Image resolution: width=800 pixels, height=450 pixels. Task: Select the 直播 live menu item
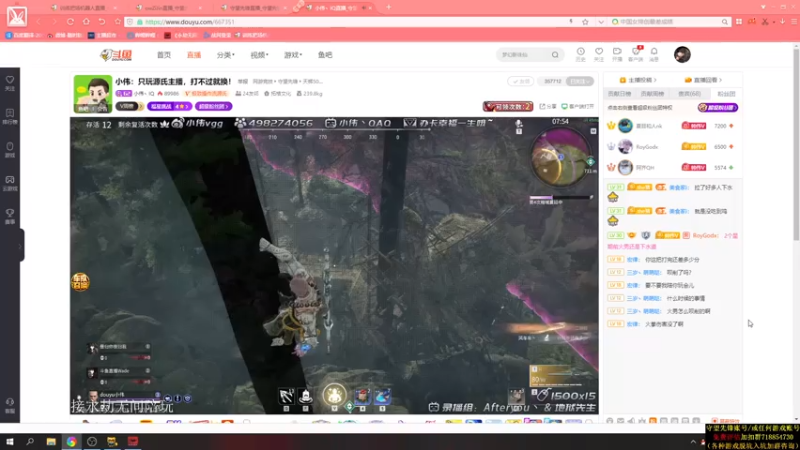[x=194, y=55]
